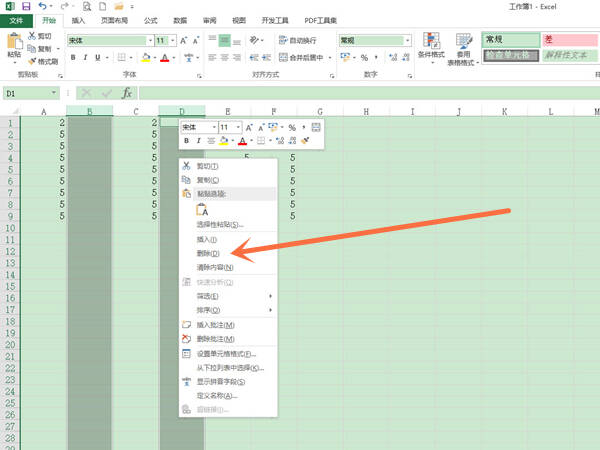Open the Insert ribbon tab
This screenshot has width=600, height=450.
pyautogui.click(x=78, y=20)
